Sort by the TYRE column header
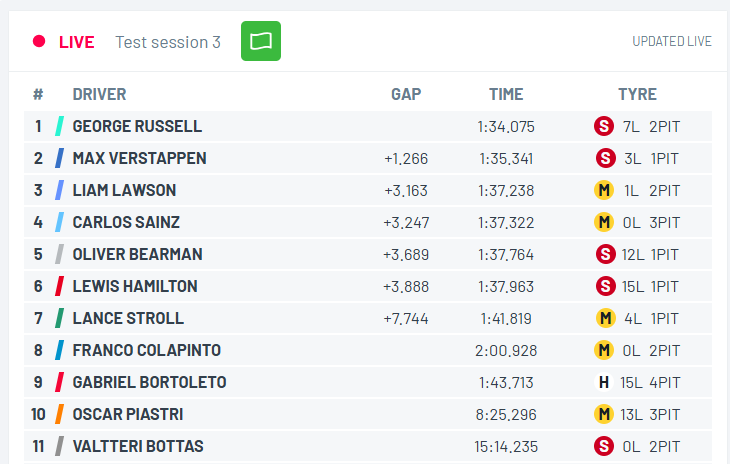Viewport: 730px width, 464px height. click(x=637, y=94)
